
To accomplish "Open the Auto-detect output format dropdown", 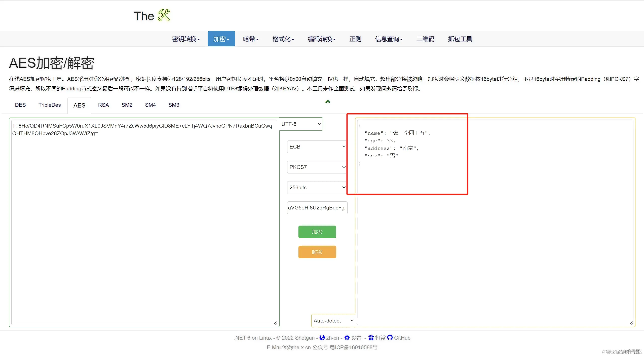I will 333,321.
